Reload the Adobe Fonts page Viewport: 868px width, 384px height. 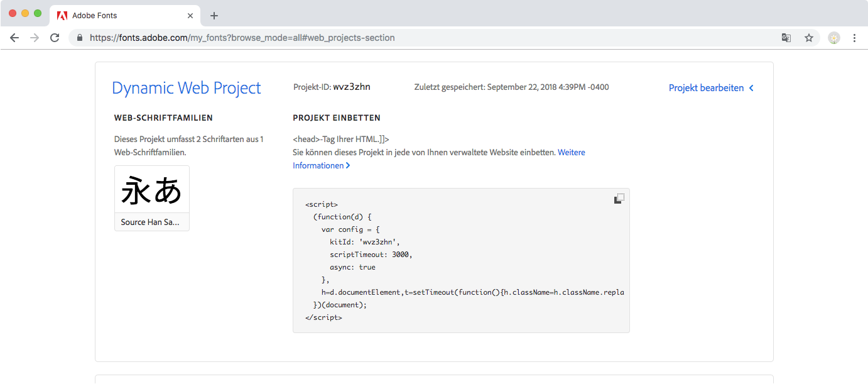pyautogui.click(x=55, y=38)
